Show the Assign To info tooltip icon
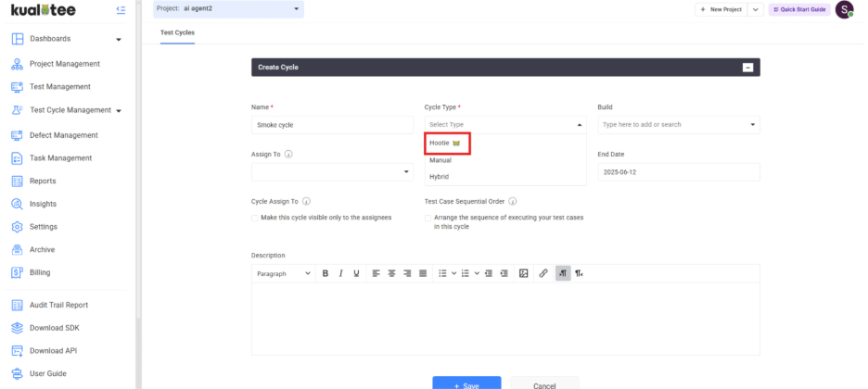The width and height of the screenshot is (868, 389). pyautogui.click(x=288, y=155)
